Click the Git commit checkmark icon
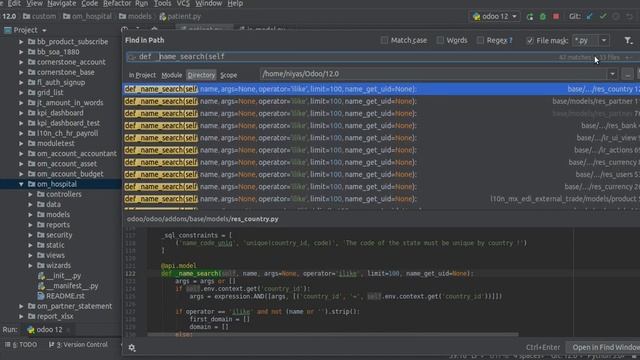640x360 pixels. [603, 17]
